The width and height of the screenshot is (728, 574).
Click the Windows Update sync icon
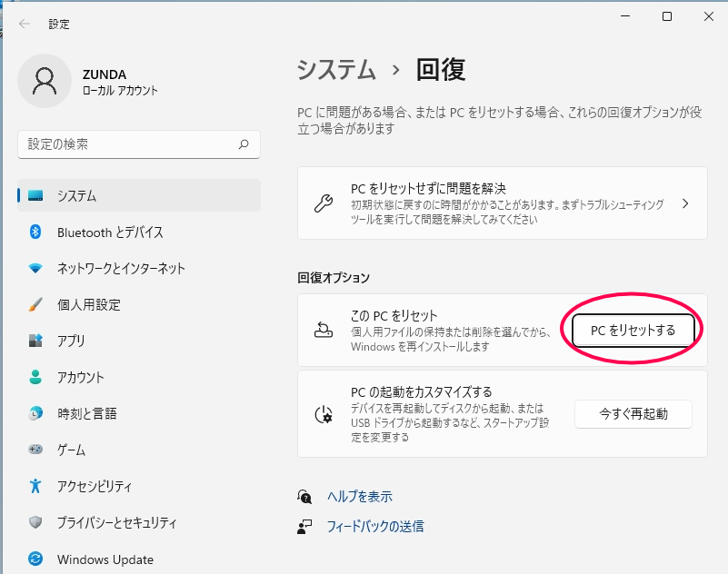coord(35,559)
